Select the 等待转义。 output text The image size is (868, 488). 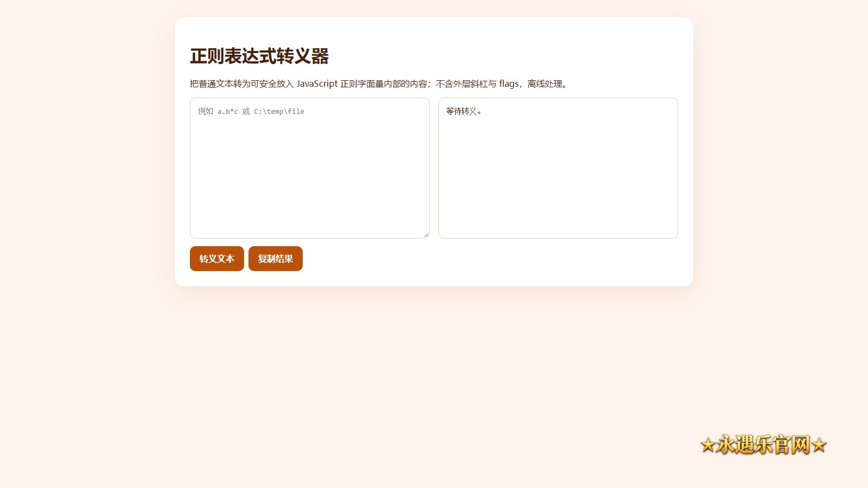click(464, 111)
